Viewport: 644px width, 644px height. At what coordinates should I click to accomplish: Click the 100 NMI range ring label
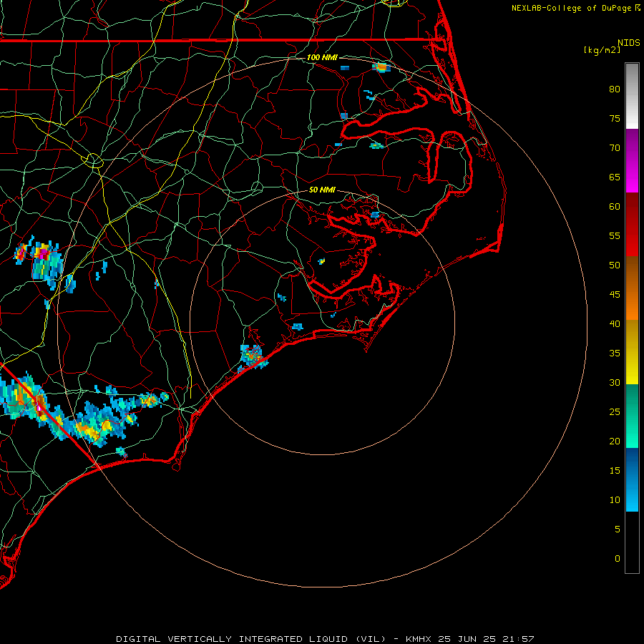click(321, 57)
